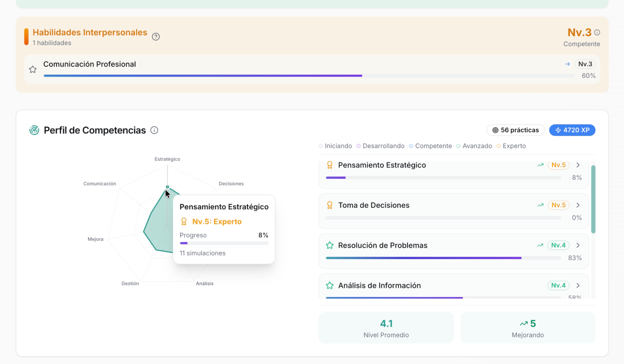Click the Mejora axis label on radar

coord(95,239)
